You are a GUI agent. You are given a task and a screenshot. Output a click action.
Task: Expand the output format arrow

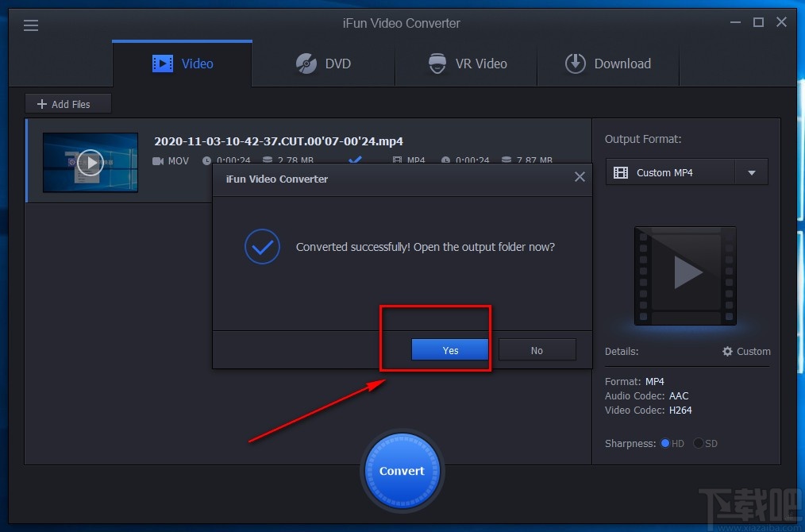point(752,172)
